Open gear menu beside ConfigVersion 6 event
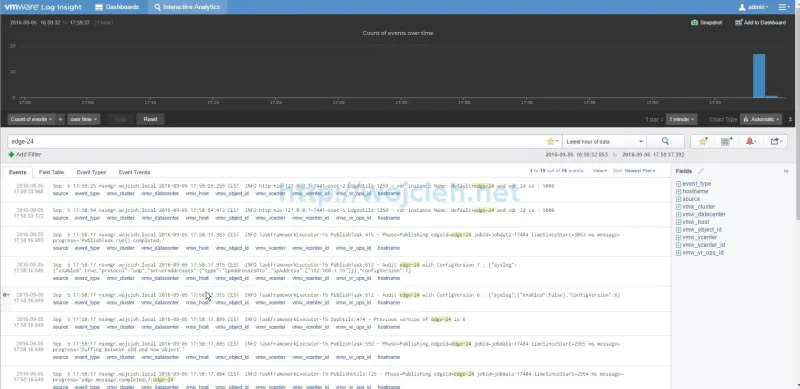This screenshot has width=800, height=389. 6,295
